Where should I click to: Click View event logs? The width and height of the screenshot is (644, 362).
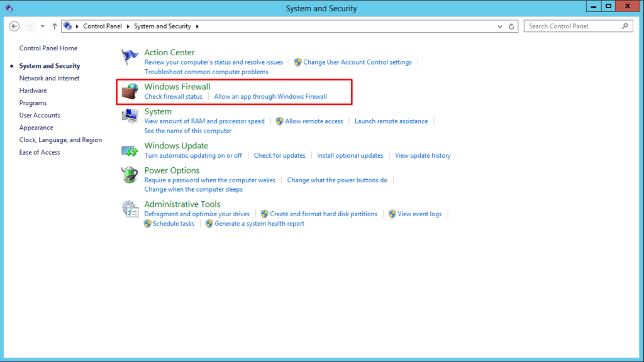419,214
